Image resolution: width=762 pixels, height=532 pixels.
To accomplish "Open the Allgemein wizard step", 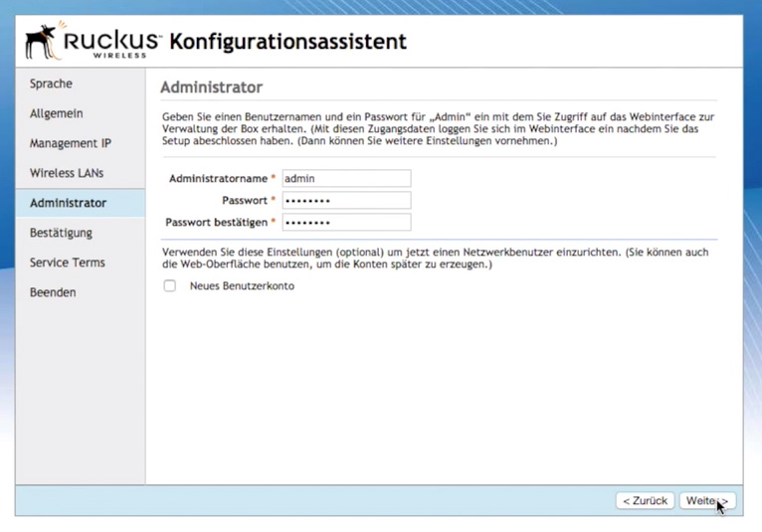I will tap(56, 113).
